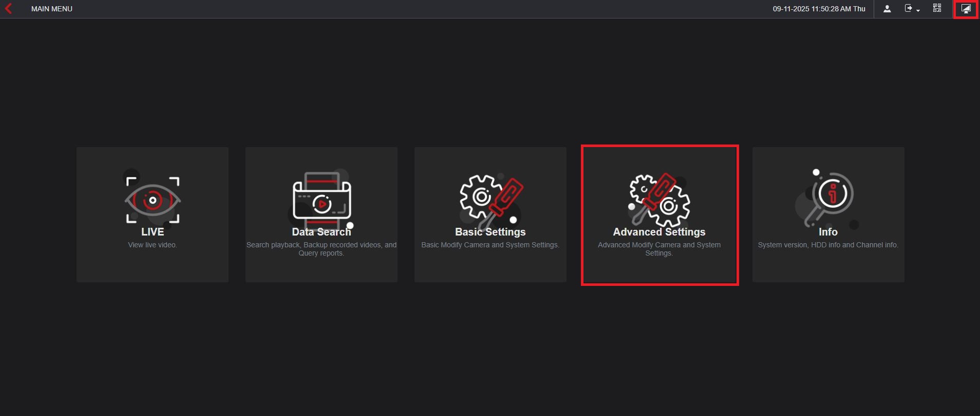The height and width of the screenshot is (416, 980).
Task: Open the LIVE menu label
Action: tap(153, 232)
